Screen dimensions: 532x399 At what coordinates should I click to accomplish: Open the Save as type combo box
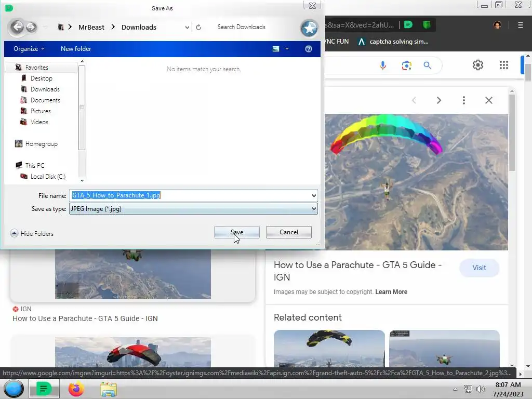193,209
